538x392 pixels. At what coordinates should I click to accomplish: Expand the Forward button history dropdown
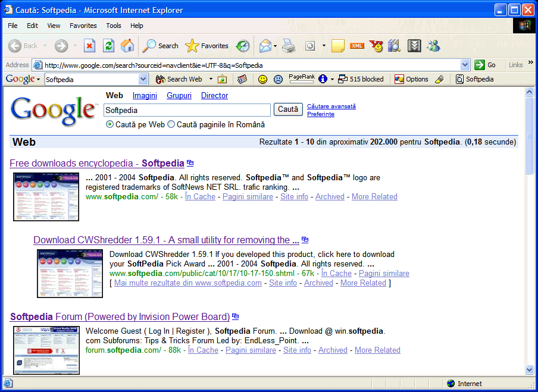click(75, 46)
